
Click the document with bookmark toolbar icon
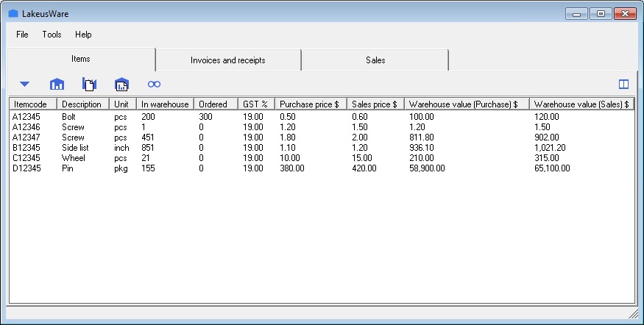tap(89, 84)
